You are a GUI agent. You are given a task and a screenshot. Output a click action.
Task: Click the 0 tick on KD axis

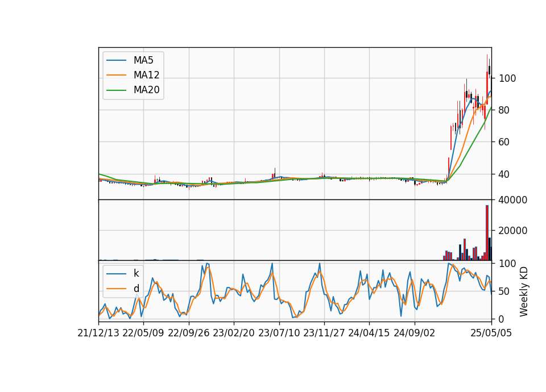502,319
